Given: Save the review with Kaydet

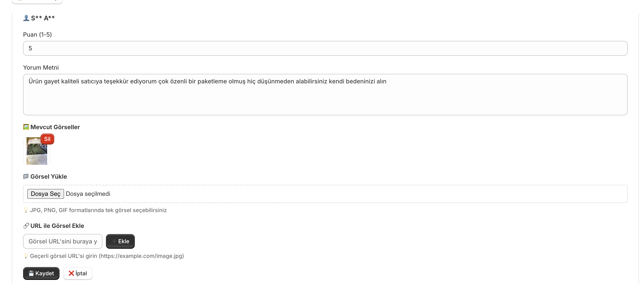Looking at the screenshot, I should (41, 273).
